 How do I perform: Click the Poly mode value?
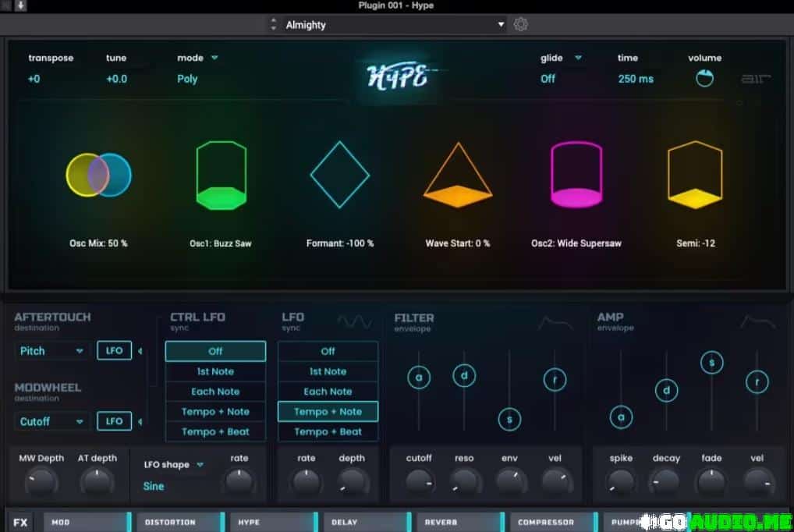coord(187,79)
